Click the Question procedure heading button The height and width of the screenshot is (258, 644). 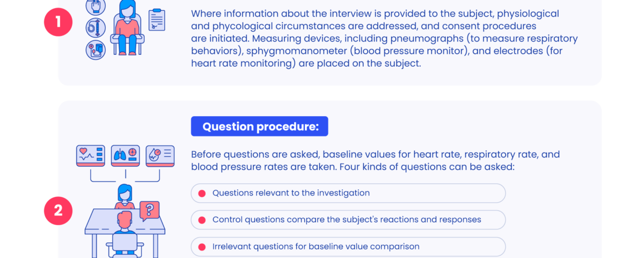[260, 126]
